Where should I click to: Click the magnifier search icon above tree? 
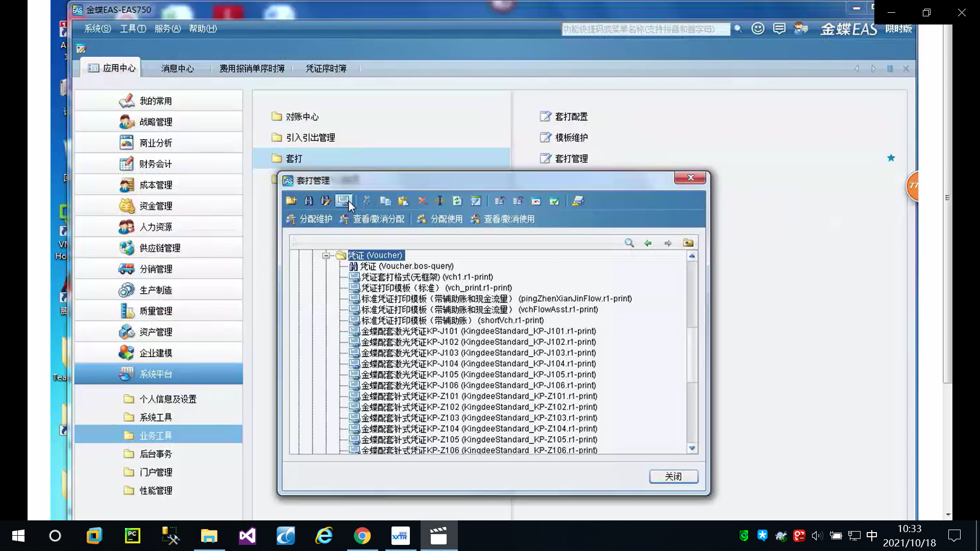(629, 243)
